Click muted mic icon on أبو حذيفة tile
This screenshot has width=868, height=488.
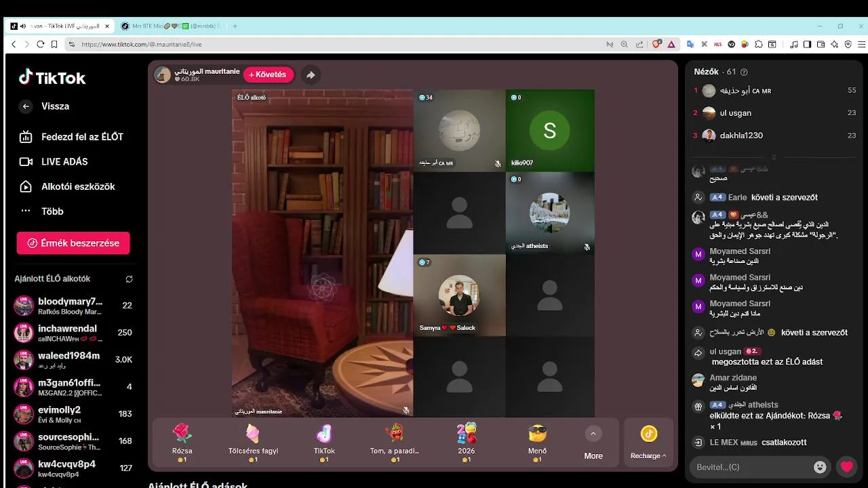pyautogui.click(x=498, y=163)
